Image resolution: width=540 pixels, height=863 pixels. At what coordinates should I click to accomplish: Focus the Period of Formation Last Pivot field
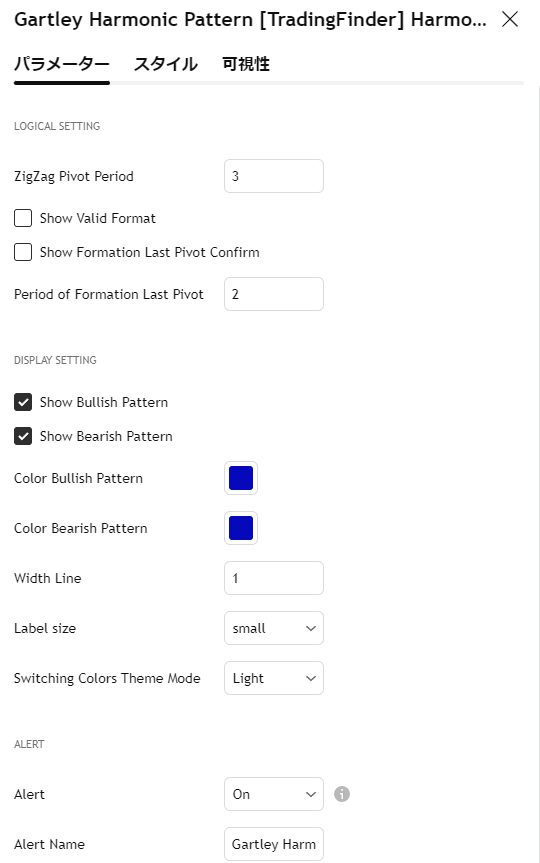(x=274, y=294)
